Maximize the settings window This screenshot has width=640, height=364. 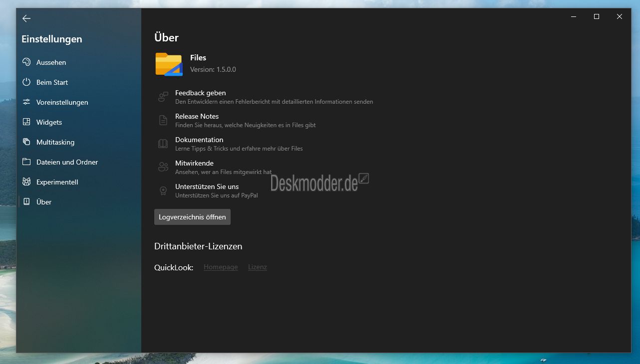[596, 16]
